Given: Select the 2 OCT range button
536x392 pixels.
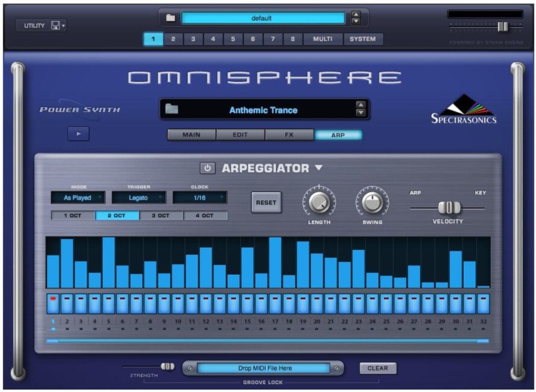Looking at the screenshot, I should click(117, 216).
